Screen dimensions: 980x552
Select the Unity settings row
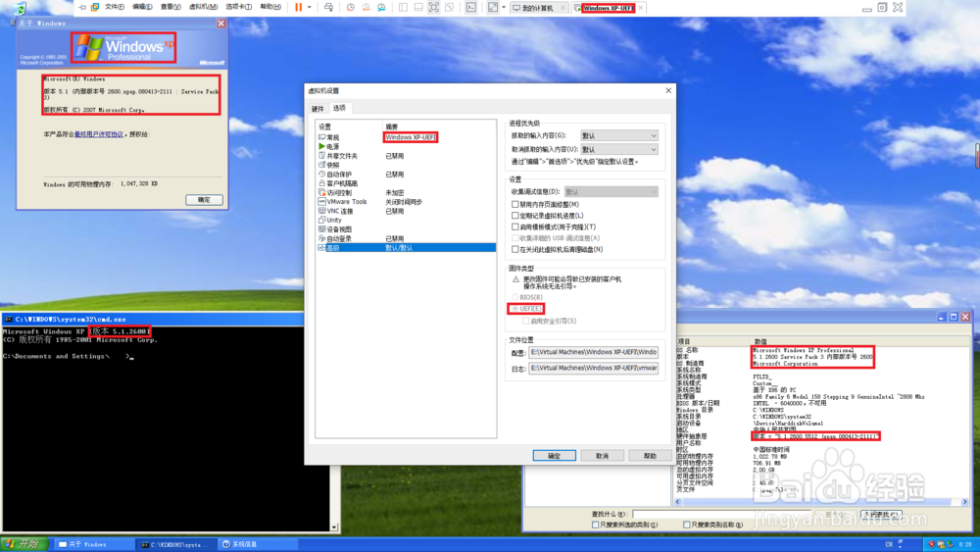[407, 220]
